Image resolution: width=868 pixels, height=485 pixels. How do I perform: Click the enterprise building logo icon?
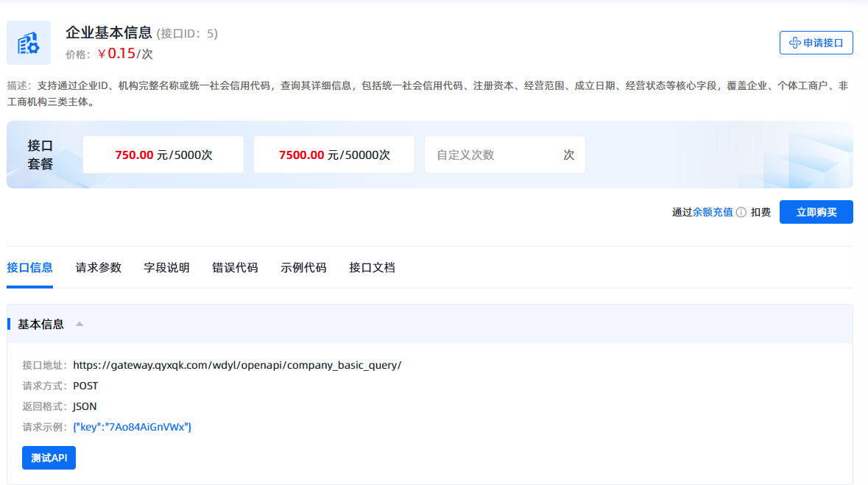(x=28, y=43)
